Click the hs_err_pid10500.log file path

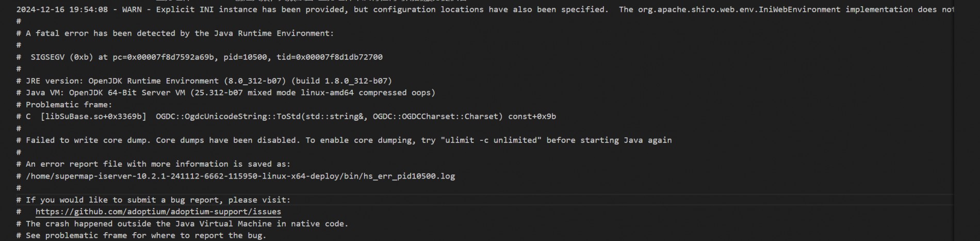(x=240, y=176)
